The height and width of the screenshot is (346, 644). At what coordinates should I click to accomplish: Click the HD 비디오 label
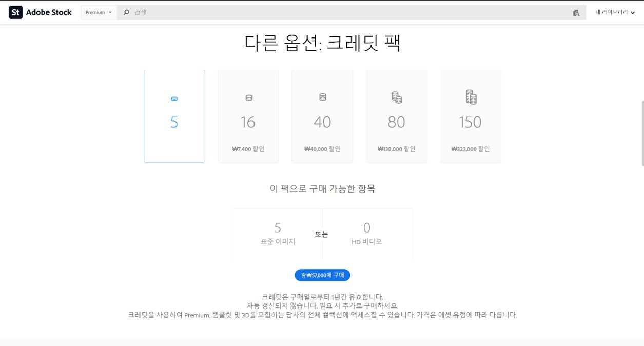coord(367,241)
